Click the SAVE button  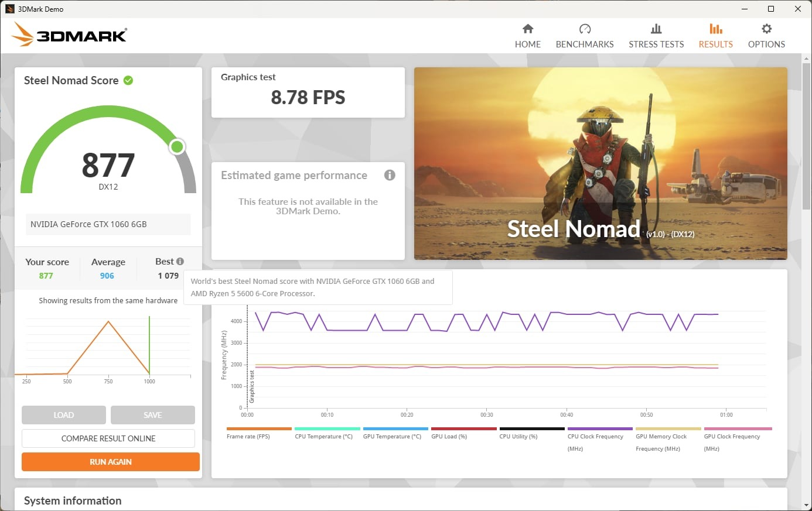tap(153, 415)
